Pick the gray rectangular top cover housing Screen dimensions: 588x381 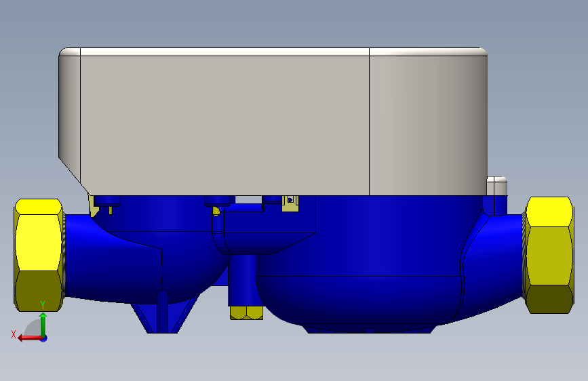273,121
